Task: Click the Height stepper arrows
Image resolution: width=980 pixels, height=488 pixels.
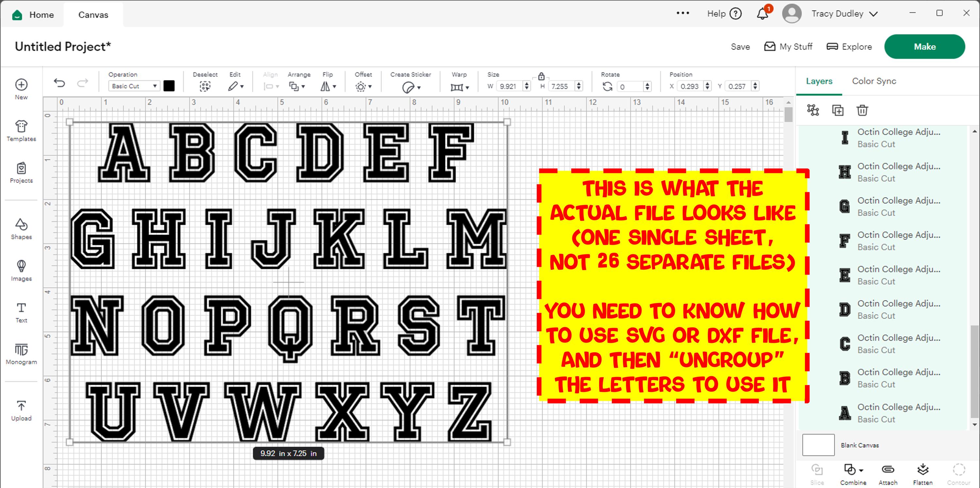Action: [579, 86]
